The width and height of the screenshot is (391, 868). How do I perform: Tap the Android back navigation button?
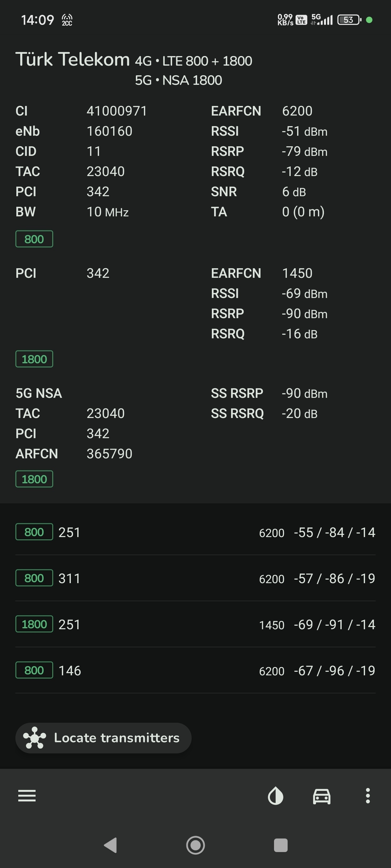[x=111, y=845]
